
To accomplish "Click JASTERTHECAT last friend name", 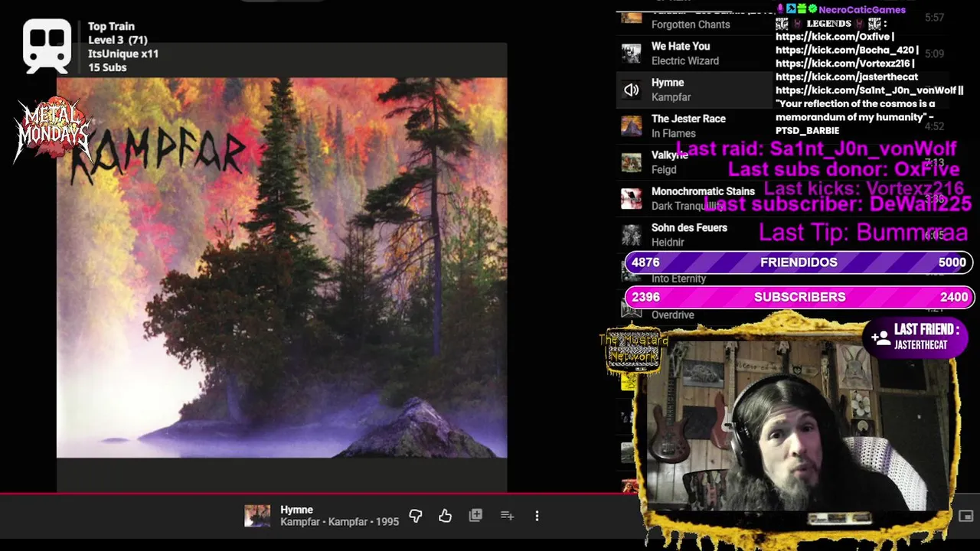I will [921, 345].
